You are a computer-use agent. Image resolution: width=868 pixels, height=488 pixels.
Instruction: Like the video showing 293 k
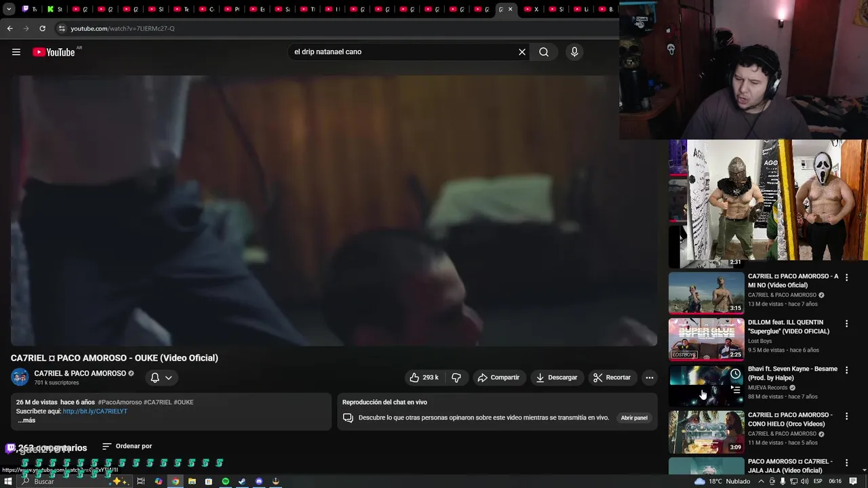coord(424,378)
